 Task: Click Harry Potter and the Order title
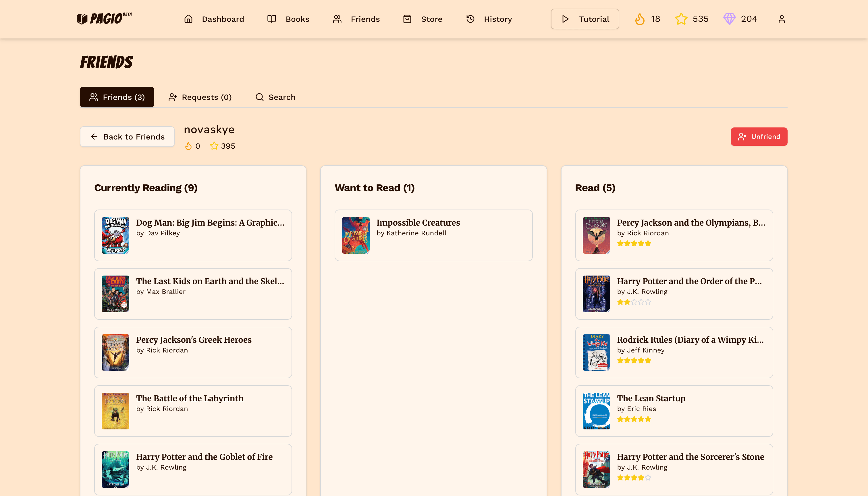689,281
